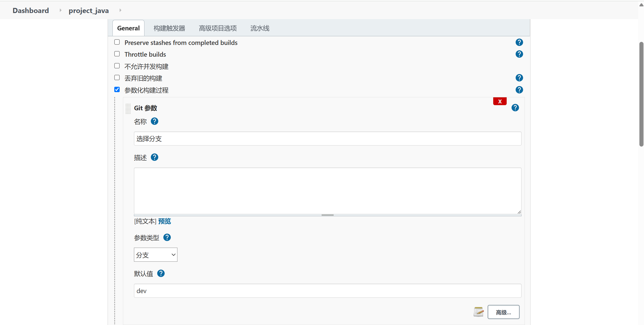This screenshot has width=644, height=325.
Task: Expand breadcrumb arrow after Dashboard
Action: tap(61, 10)
